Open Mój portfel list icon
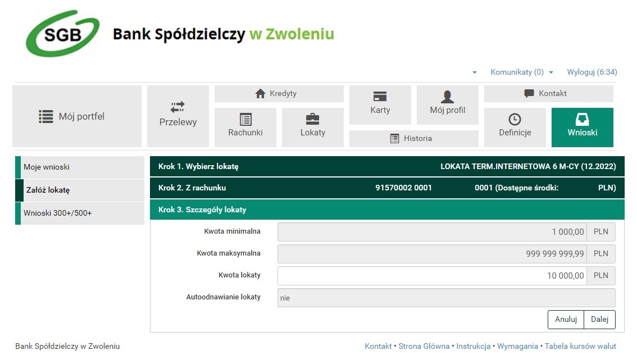 coord(46,117)
